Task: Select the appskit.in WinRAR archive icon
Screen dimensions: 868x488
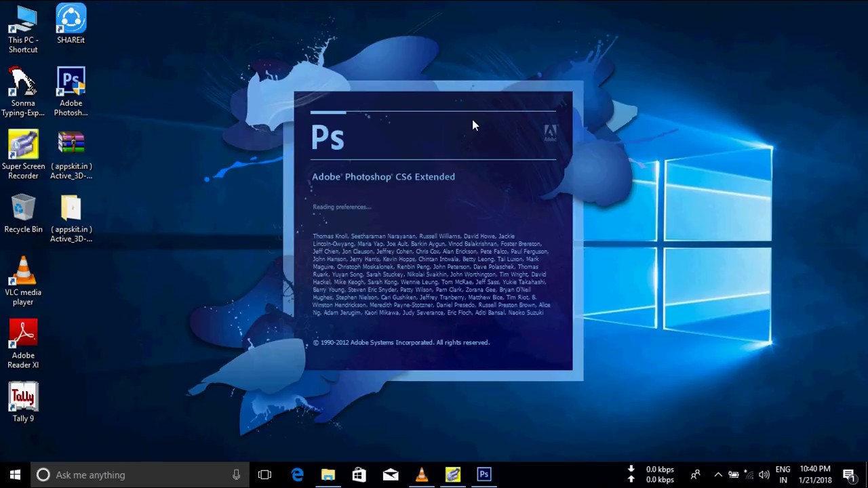Action: [x=71, y=155]
